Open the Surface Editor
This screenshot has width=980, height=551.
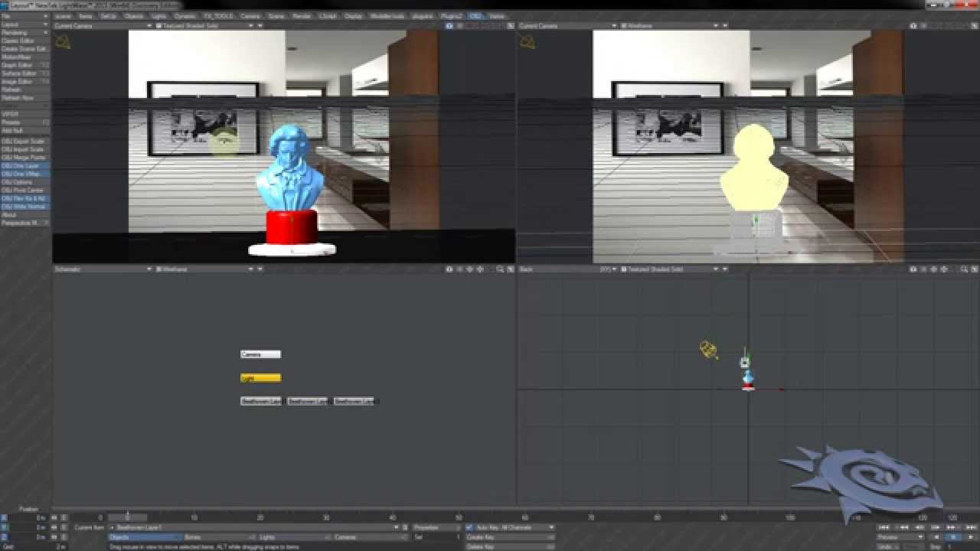click(x=24, y=73)
